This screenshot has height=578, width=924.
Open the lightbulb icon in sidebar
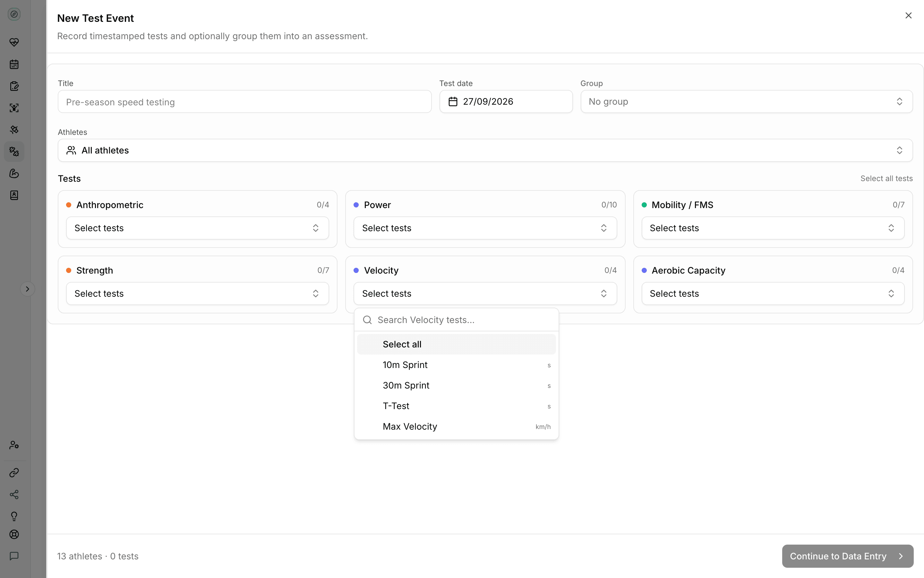[x=14, y=516]
